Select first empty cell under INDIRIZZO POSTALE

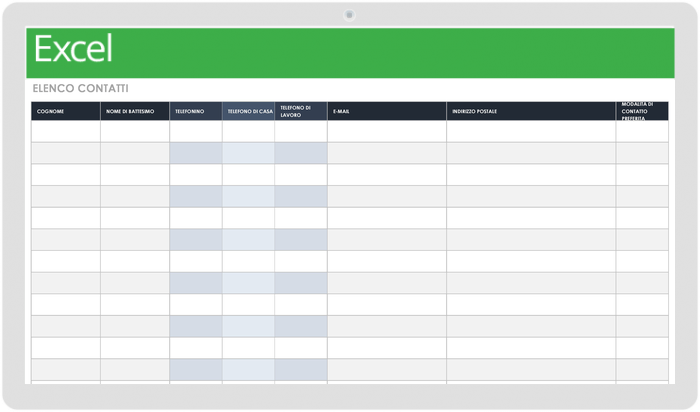pos(531,131)
